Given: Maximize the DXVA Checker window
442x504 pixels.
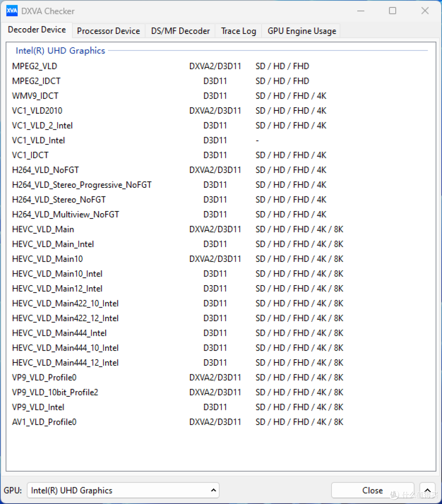Looking at the screenshot, I should tap(392, 11).
